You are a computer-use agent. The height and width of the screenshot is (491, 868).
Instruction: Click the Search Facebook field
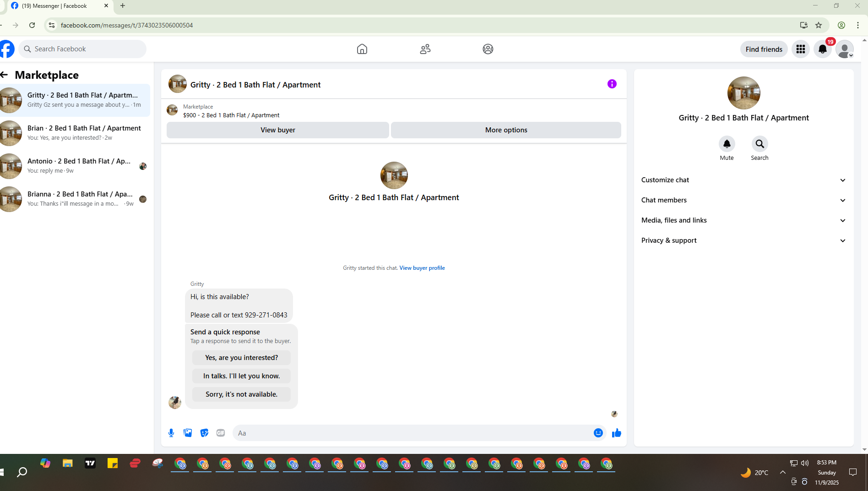click(x=82, y=49)
